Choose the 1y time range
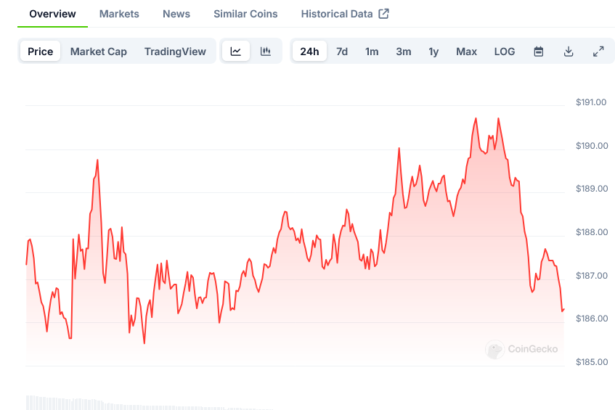The height and width of the screenshot is (410, 615). click(x=433, y=51)
